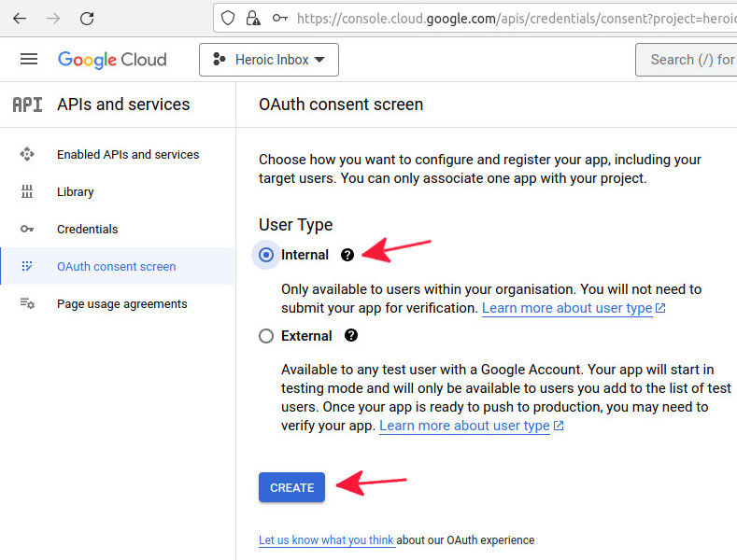Click the User Type heading

click(296, 225)
